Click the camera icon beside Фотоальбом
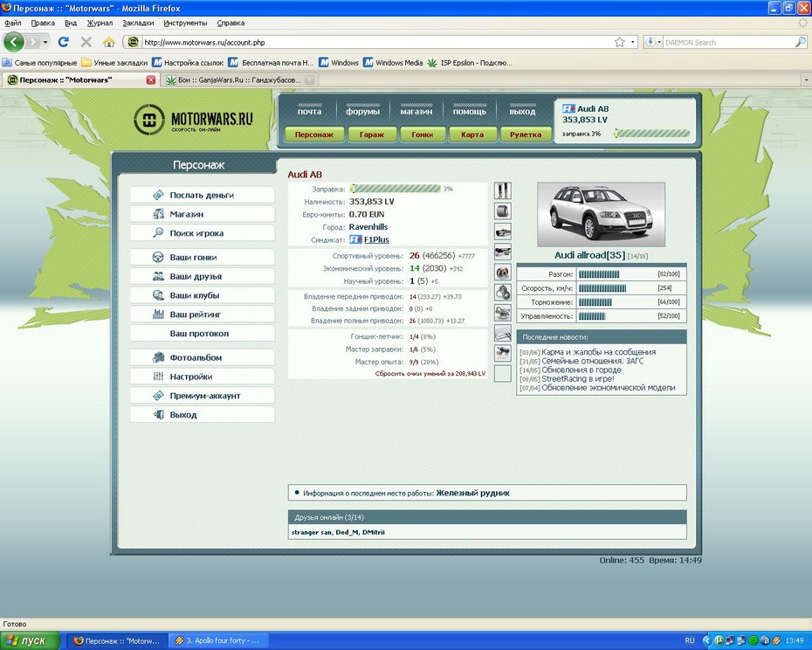 pos(158,357)
